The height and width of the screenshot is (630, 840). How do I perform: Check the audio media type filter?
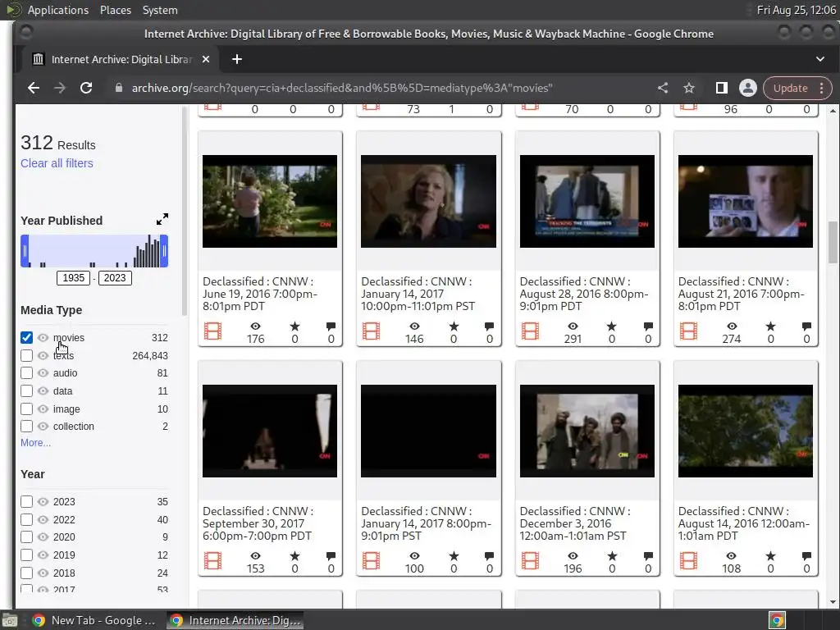coord(26,373)
